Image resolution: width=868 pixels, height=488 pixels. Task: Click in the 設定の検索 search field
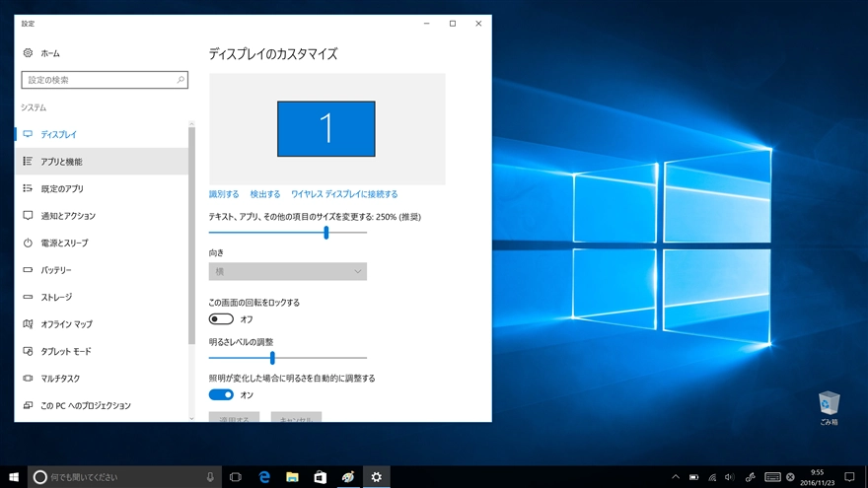point(105,80)
